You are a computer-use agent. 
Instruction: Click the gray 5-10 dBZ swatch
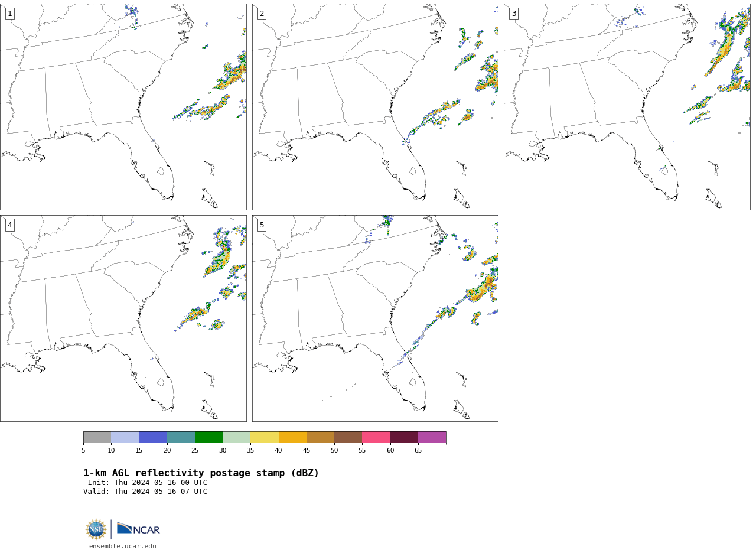97,437
